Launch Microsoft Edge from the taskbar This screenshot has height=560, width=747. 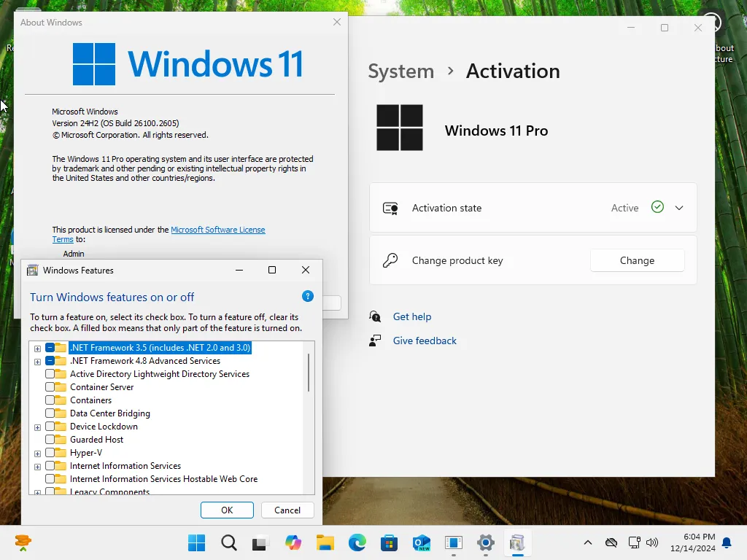click(357, 542)
